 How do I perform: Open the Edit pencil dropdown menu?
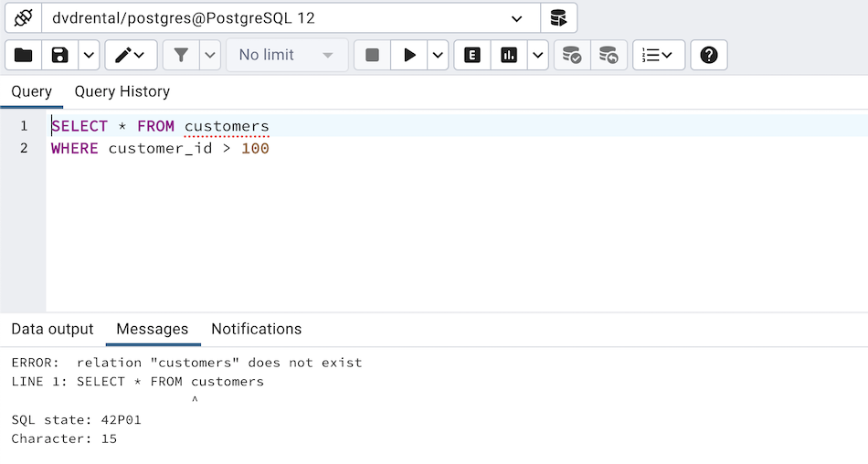[x=131, y=55]
